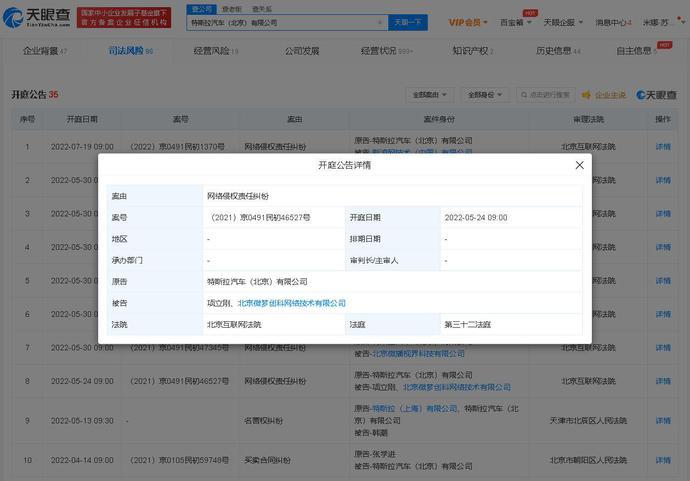The image size is (690, 481).
Task: Select the 2022-05-24 09:00 date in dialog
Action: (x=476, y=217)
